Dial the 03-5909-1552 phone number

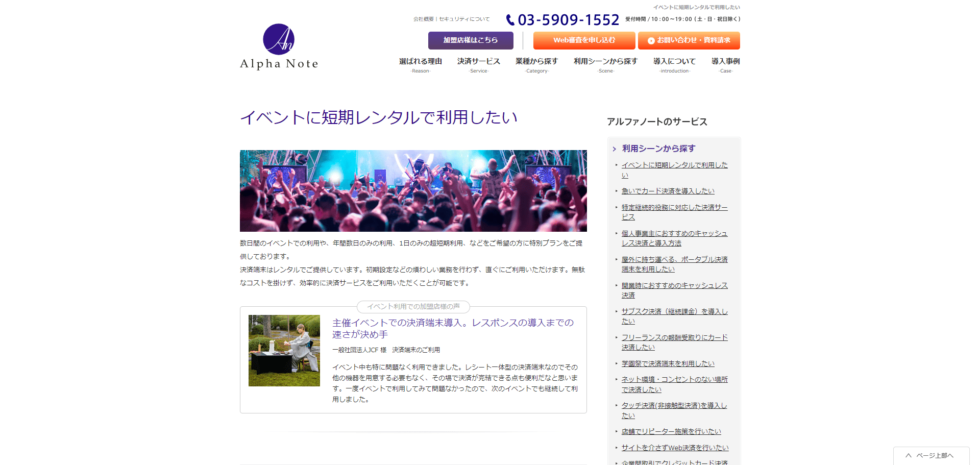[x=568, y=19]
